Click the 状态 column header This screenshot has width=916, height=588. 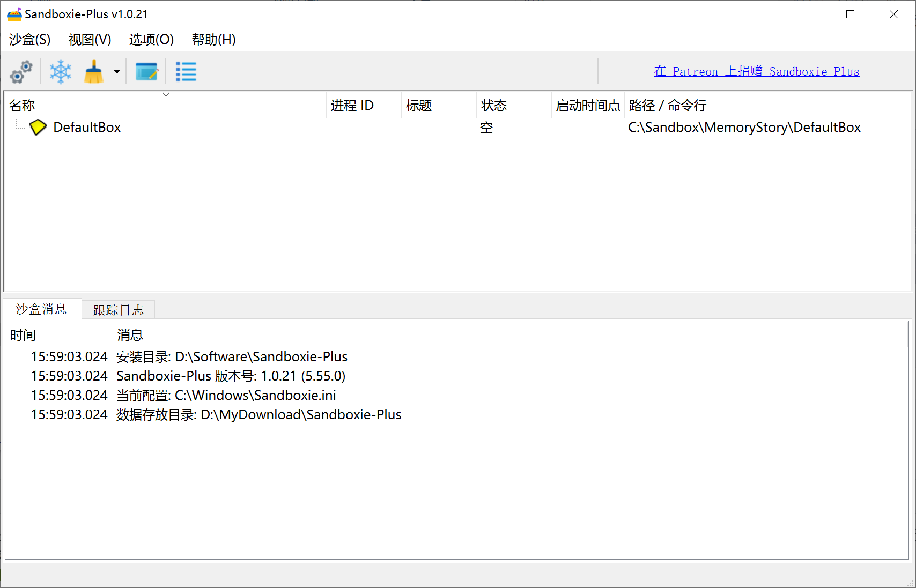[x=514, y=106]
